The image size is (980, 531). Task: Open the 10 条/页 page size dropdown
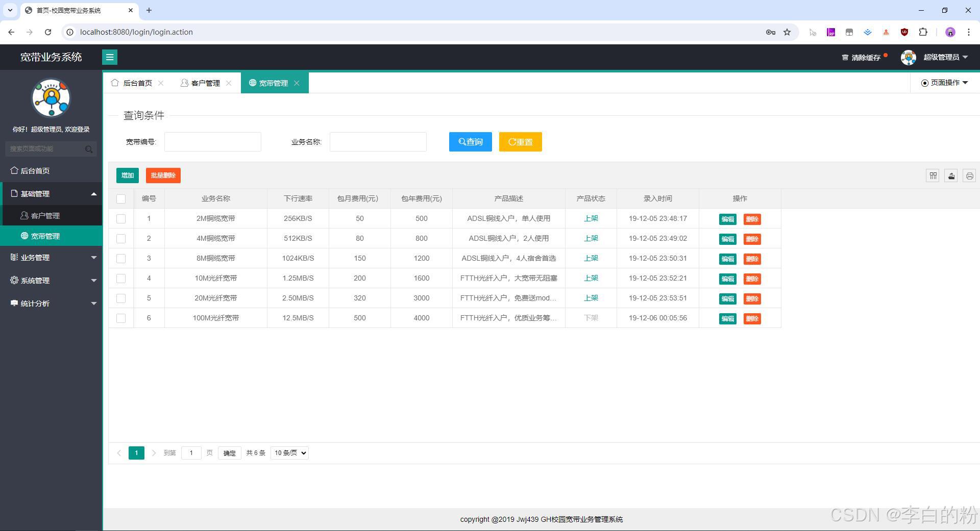(289, 453)
